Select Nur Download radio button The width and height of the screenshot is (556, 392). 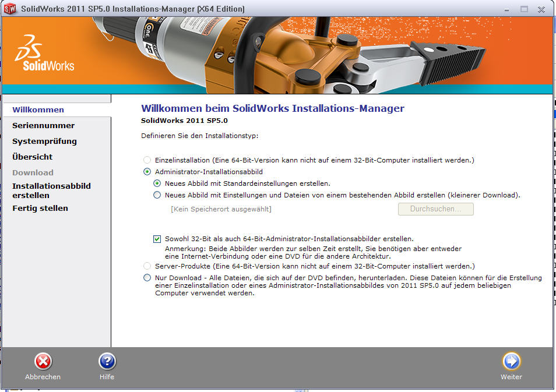pyautogui.click(x=147, y=278)
